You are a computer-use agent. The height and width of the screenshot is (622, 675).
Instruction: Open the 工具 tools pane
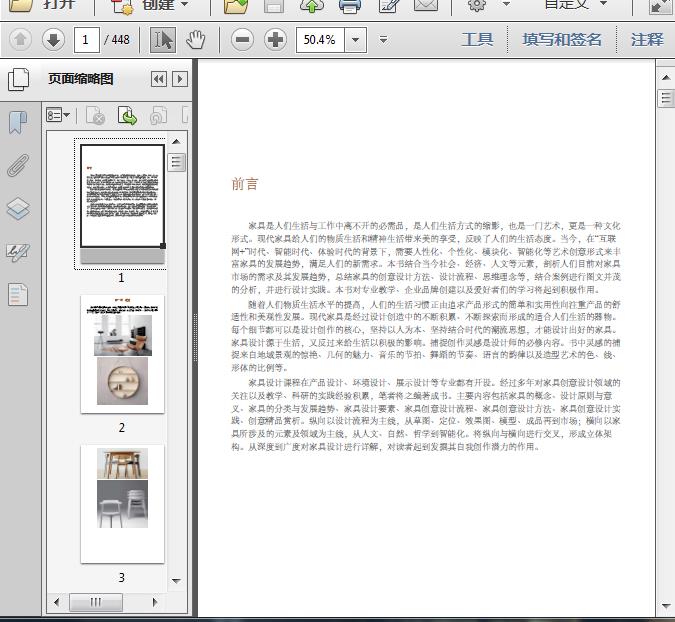click(477, 40)
